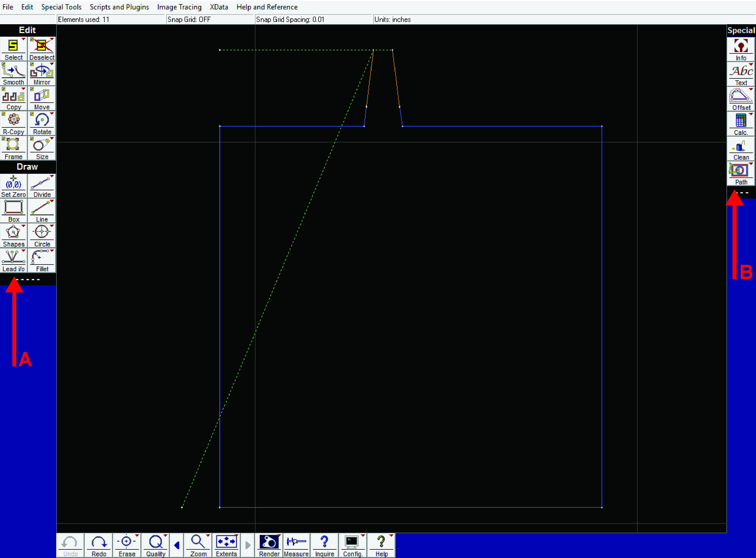Image resolution: width=756 pixels, height=558 pixels.
Task: Open the Image Tracing menu
Action: [x=179, y=7]
